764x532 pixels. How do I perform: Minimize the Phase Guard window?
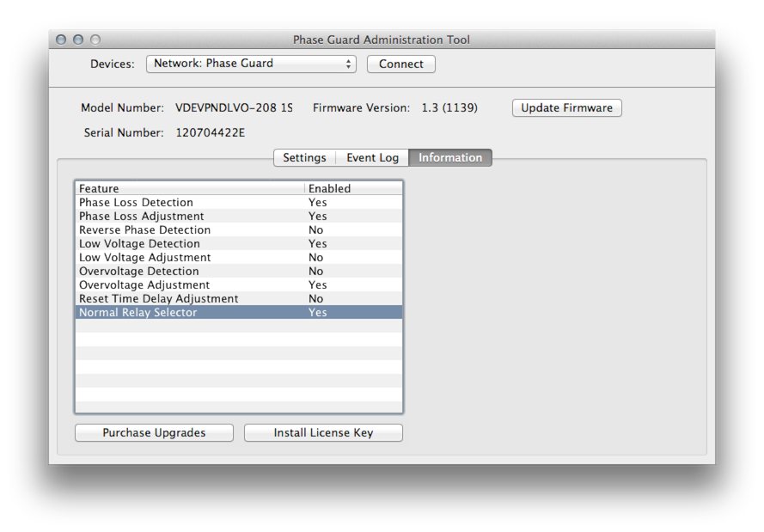(78, 40)
